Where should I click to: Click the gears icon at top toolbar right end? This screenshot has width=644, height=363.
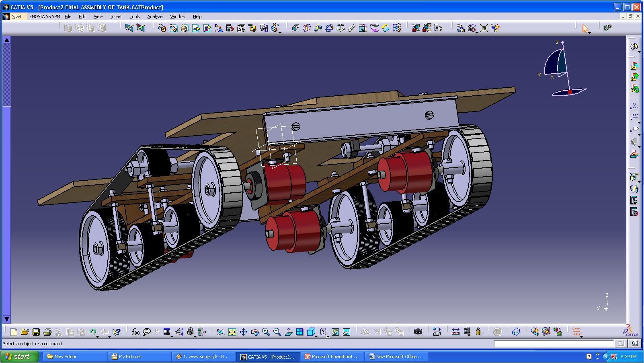point(607,27)
